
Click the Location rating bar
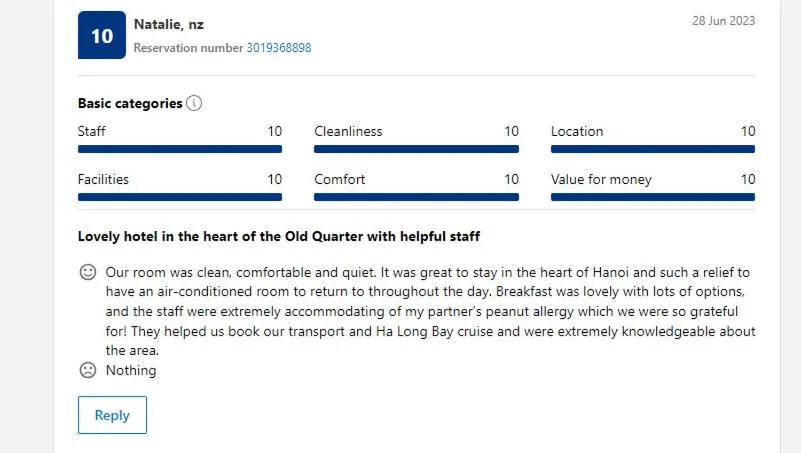653,149
